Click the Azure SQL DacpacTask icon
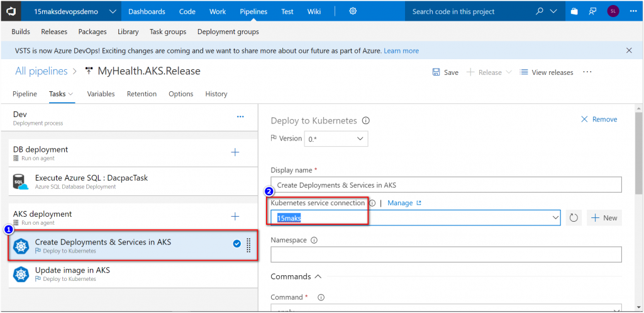The image size is (644, 313). tap(21, 182)
